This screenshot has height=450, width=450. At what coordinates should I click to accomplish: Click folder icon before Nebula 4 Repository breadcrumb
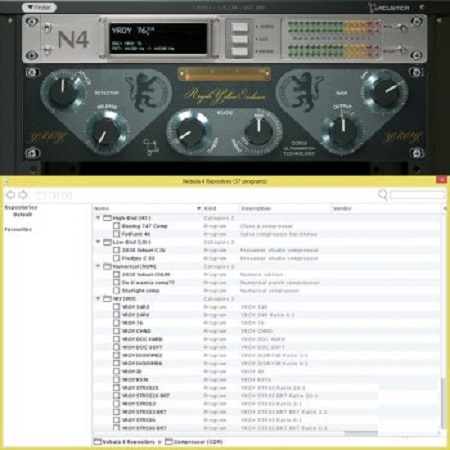(x=98, y=442)
